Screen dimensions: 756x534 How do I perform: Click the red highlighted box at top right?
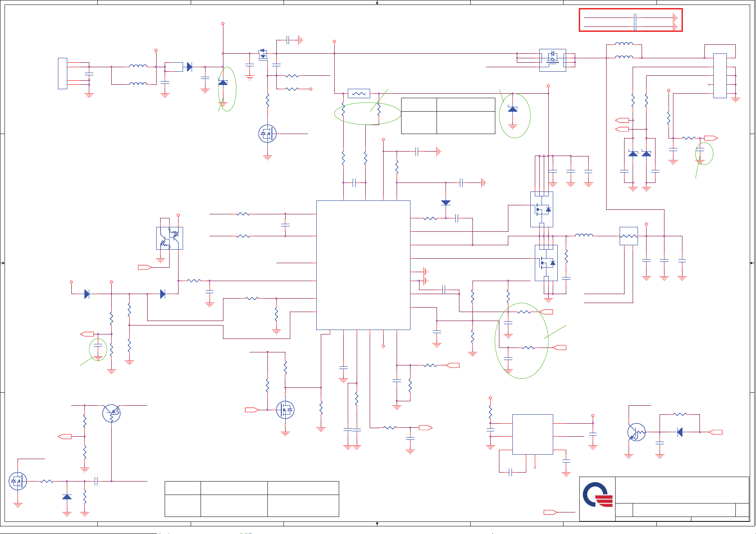pyautogui.click(x=630, y=20)
